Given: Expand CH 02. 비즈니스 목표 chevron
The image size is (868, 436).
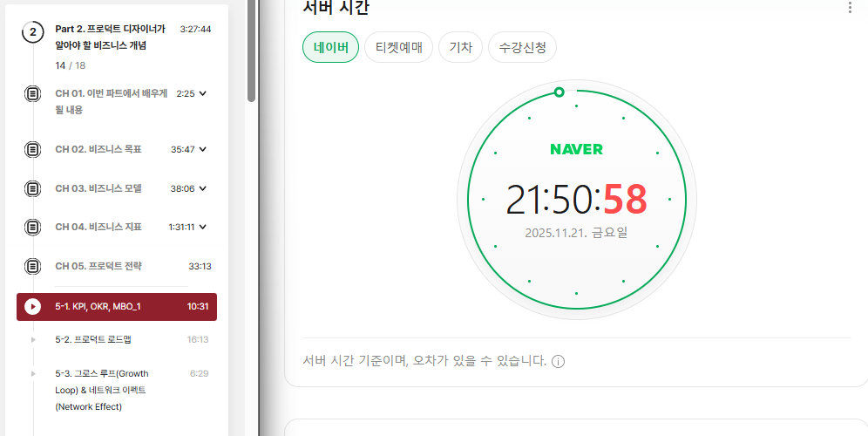Looking at the screenshot, I should [x=202, y=149].
